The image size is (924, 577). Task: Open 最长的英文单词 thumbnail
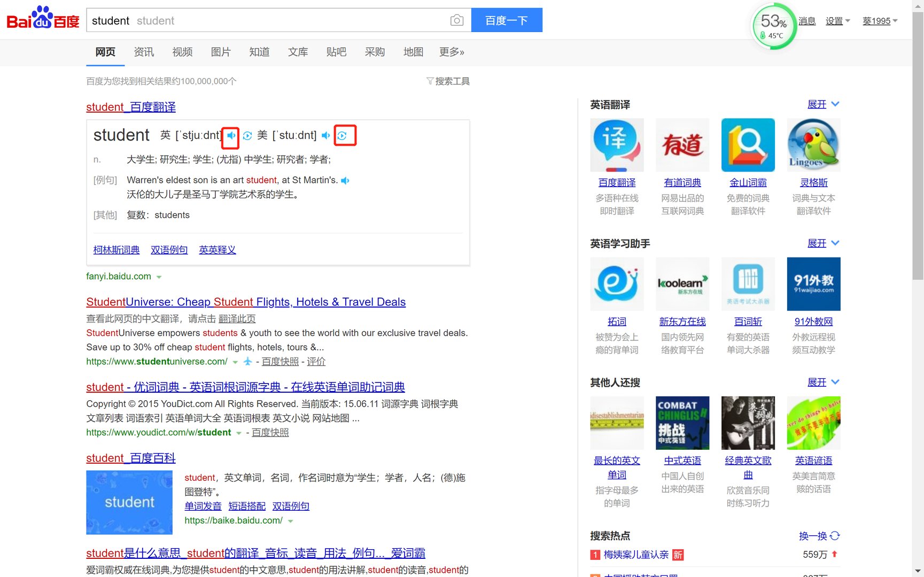617,423
